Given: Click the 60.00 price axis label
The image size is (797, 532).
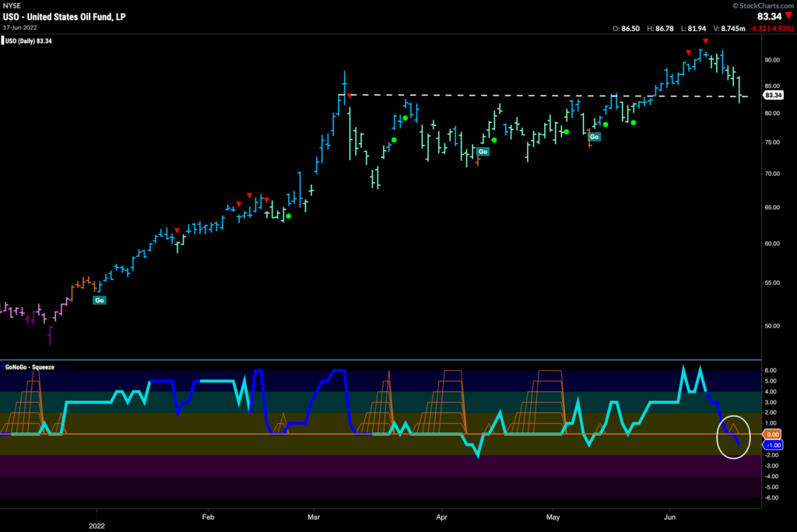Looking at the screenshot, I should (772, 243).
